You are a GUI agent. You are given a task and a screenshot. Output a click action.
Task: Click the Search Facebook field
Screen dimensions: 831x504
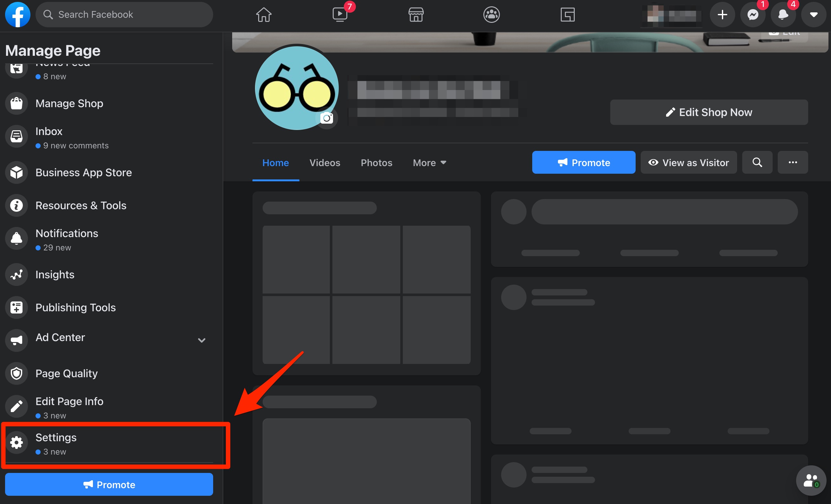(x=125, y=15)
